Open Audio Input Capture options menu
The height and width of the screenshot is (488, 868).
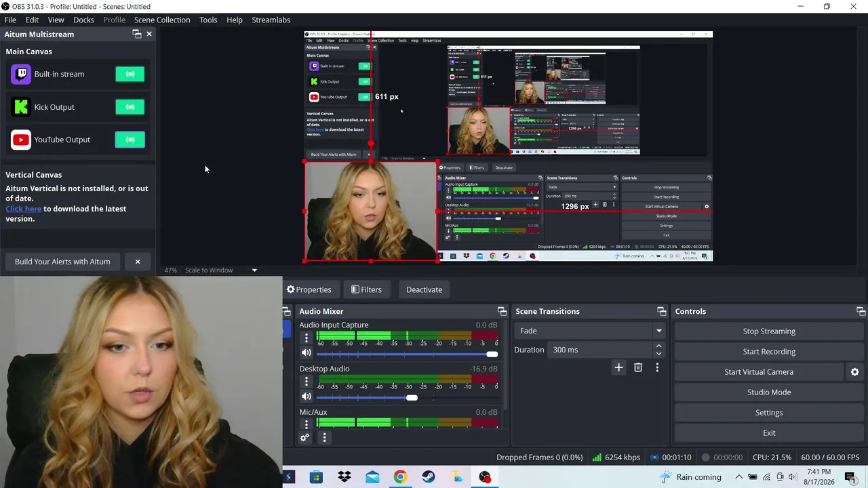(307, 338)
